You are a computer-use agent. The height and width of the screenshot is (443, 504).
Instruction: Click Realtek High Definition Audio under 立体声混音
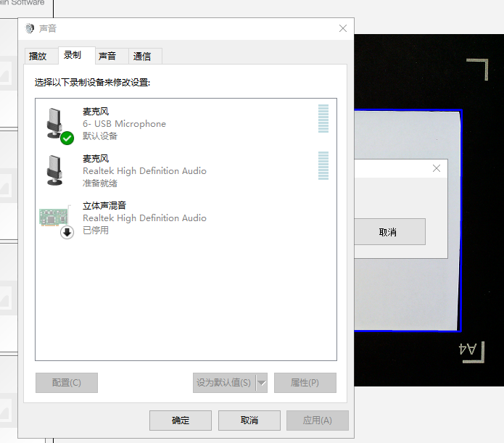point(144,218)
